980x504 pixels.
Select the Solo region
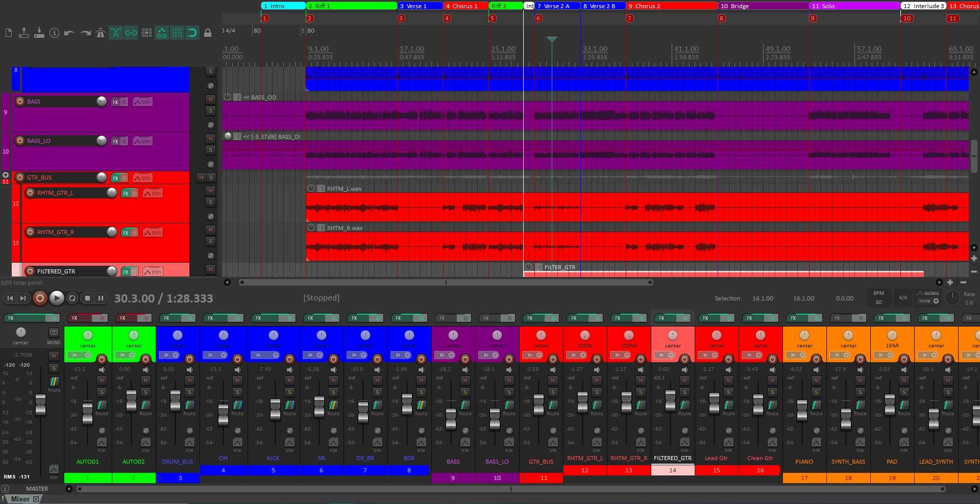[855, 6]
